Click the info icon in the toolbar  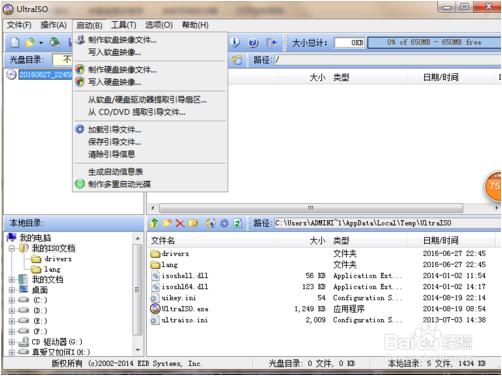tap(235, 42)
